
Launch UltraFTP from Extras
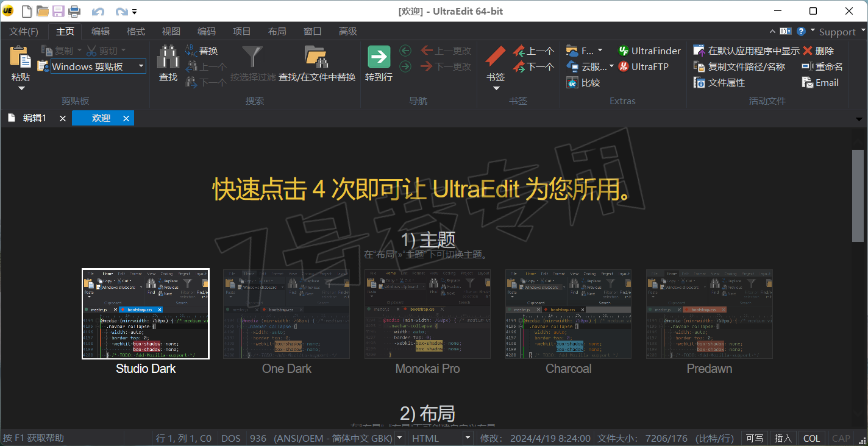(x=644, y=67)
